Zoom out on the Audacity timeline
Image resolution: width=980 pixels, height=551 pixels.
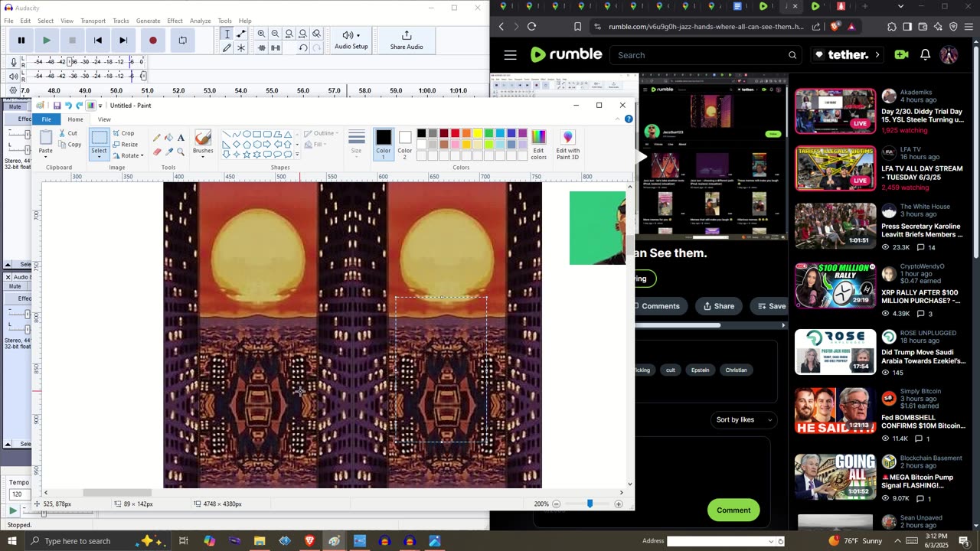276,34
